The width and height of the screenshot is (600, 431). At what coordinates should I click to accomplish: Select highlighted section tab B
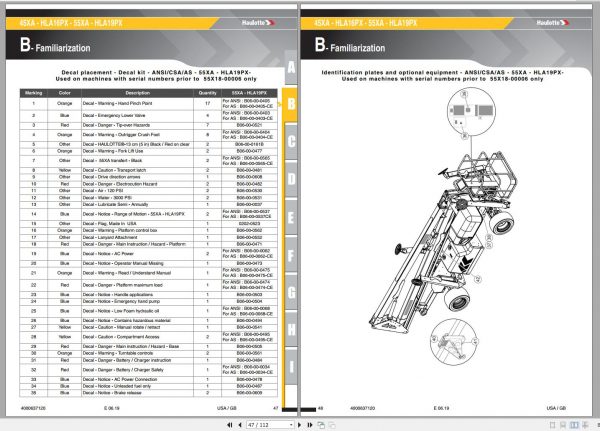pyautogui.click(x=291, y=103)
